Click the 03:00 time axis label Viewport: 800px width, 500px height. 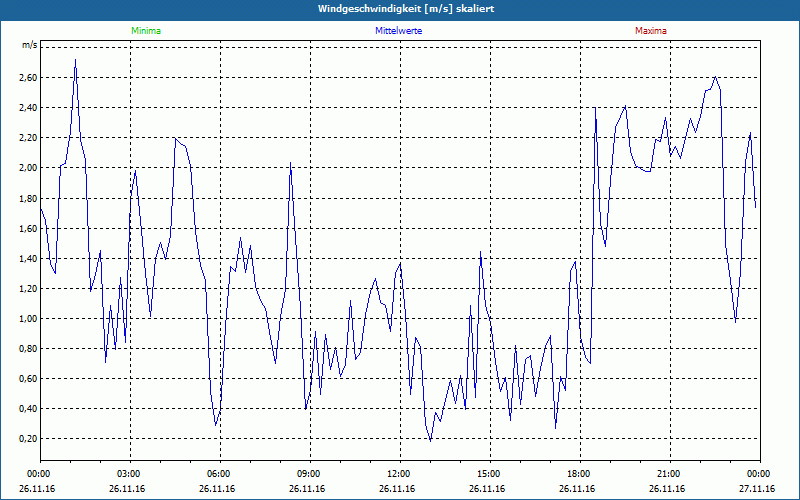tap(131, 474)
